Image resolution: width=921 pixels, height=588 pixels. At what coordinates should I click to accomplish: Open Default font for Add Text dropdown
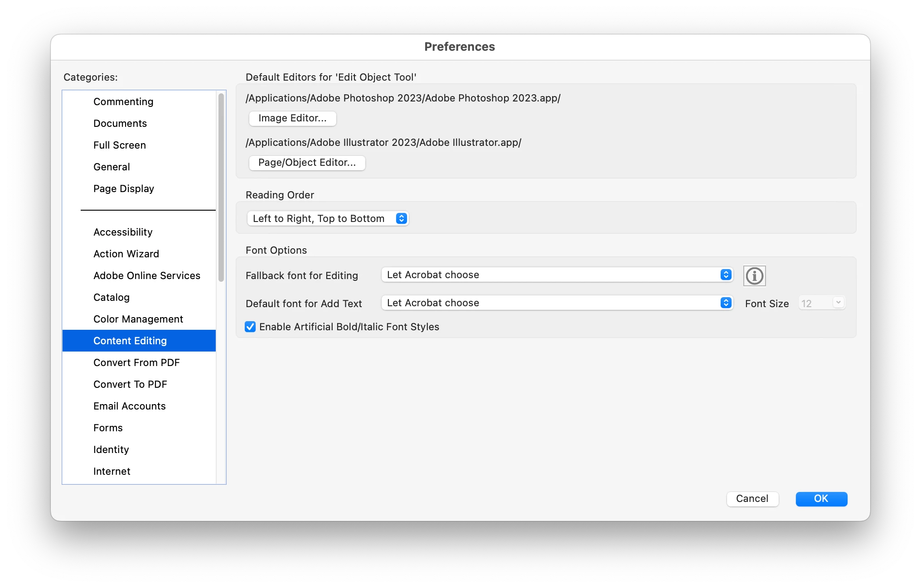[557, 303]
